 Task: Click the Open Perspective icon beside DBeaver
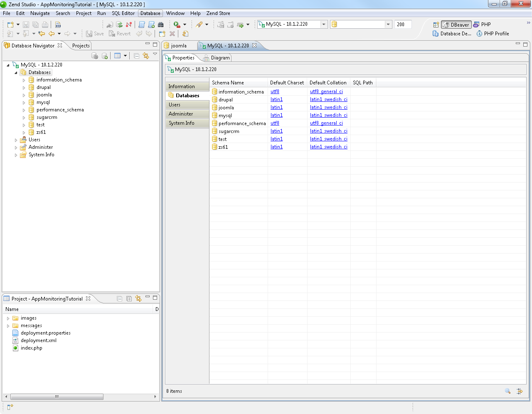pos(436,25)
